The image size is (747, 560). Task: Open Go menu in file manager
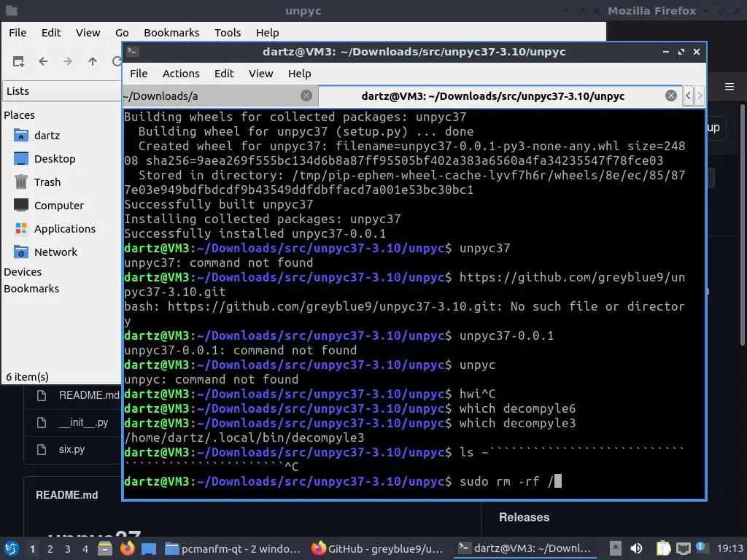click(122, 32)
